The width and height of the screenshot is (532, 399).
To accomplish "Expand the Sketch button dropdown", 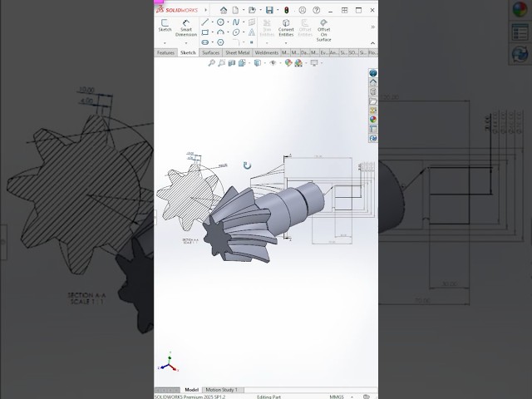I will click(165, 43).
